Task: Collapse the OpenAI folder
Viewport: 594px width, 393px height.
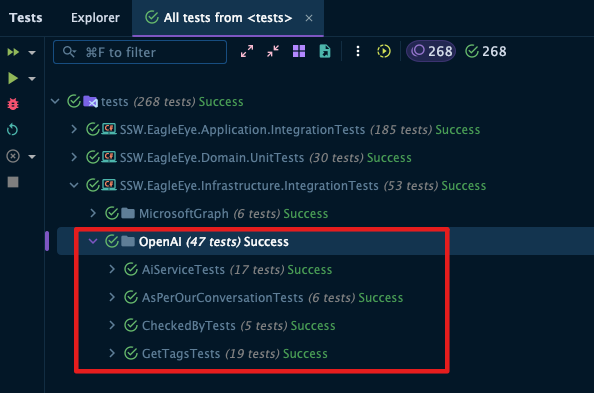Action: tap(93, 241)
